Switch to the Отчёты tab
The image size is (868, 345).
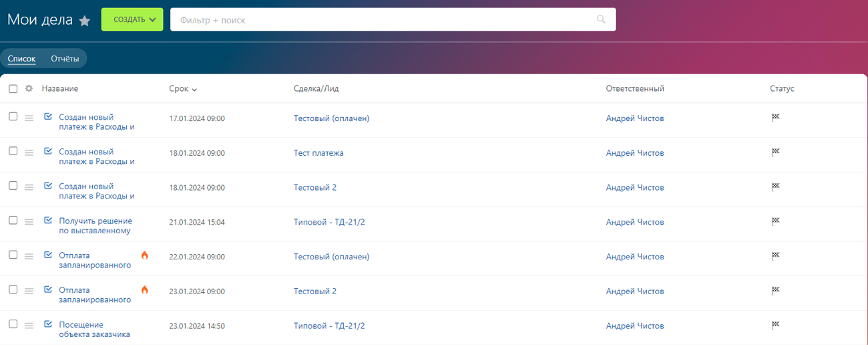[65, 59]
